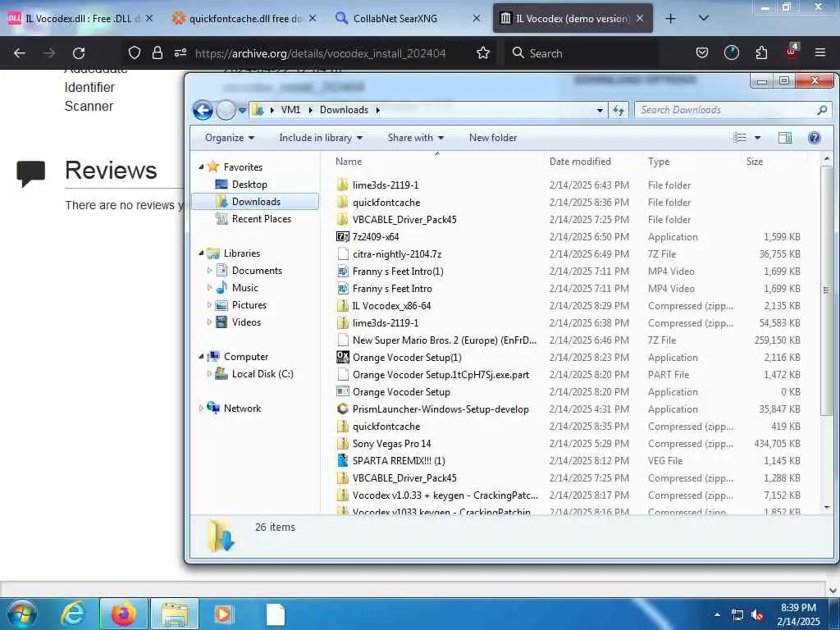The width and height of the screenshot is (840, 630).
Task: Expand the Network tree node
Action: (201, 409)
